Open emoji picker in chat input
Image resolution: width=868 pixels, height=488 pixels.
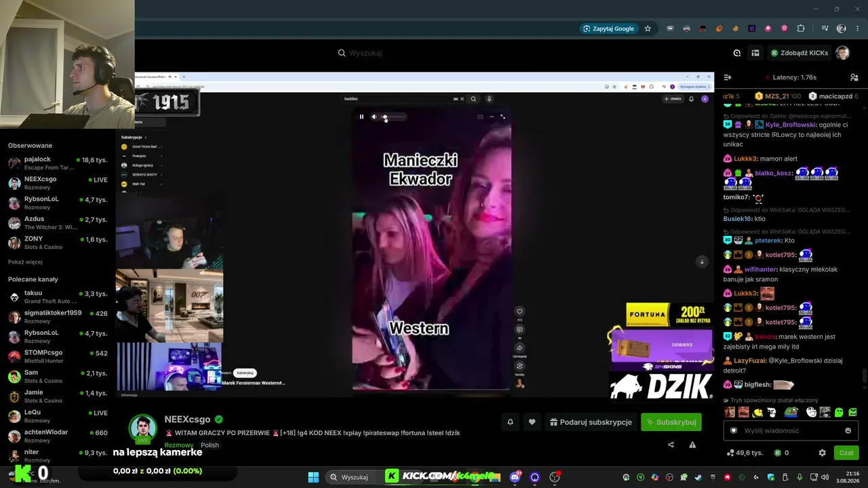tap(848, 430)
